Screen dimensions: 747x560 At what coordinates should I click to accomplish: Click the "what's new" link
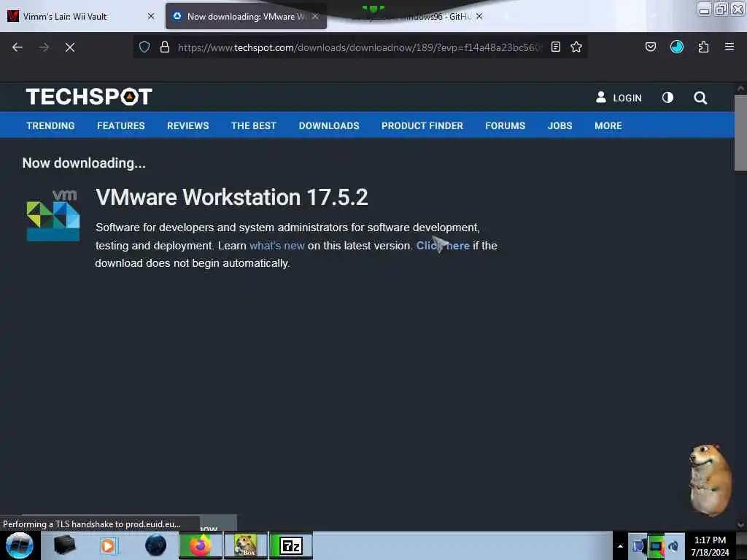276,246
